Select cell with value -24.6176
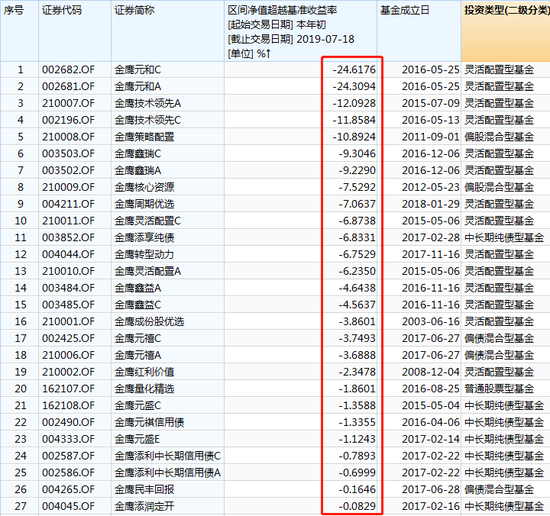The height and width of the screenshot is (516, 550). tap(354, 70)
